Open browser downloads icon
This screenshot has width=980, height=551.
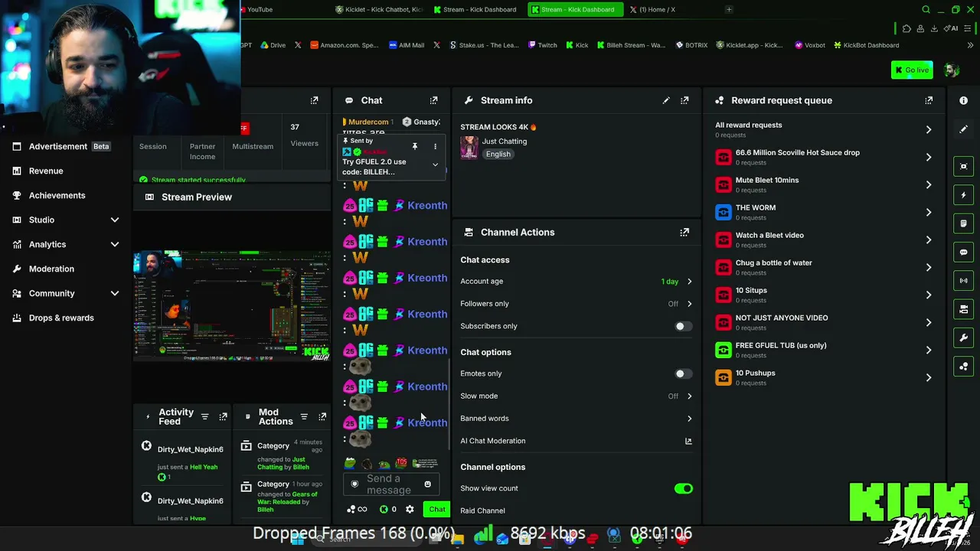tap(934, 28)
